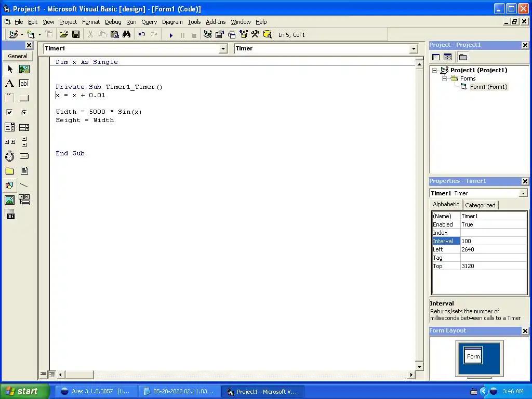
Task: Select the Frame control tool
Action: click(10, 98)
